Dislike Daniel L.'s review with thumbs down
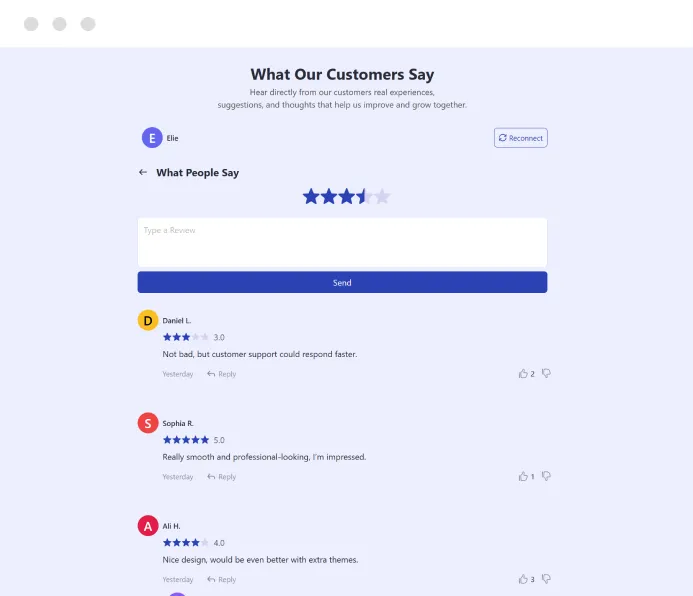The height and width of the screenshot is (596, 693). (546, 374)
